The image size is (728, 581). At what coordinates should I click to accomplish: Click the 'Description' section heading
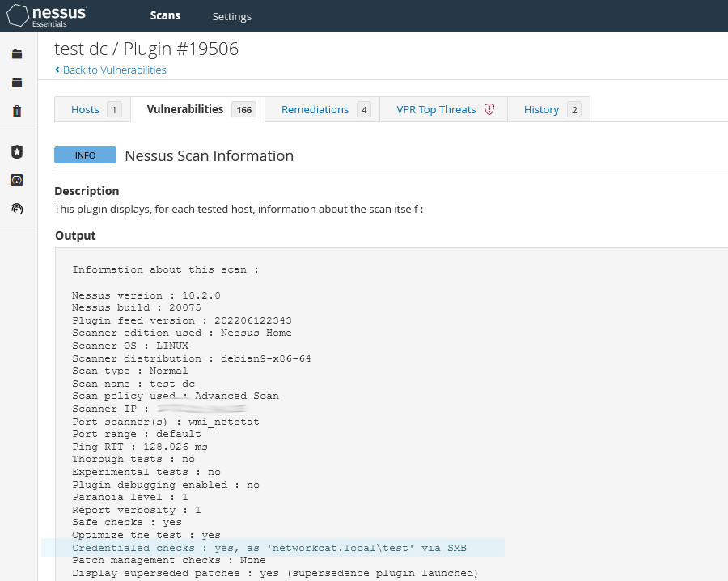[87, 191]
